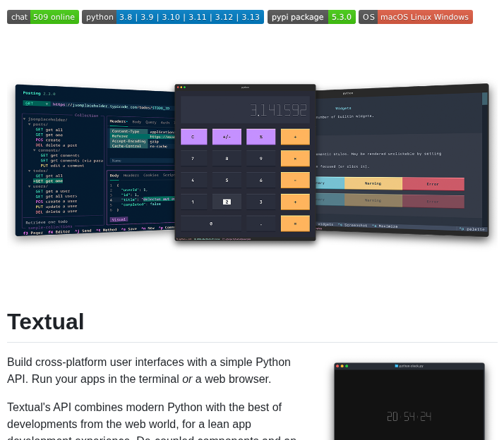Click the calculator 4 key

pyautogui.click(x=194, y=181)
